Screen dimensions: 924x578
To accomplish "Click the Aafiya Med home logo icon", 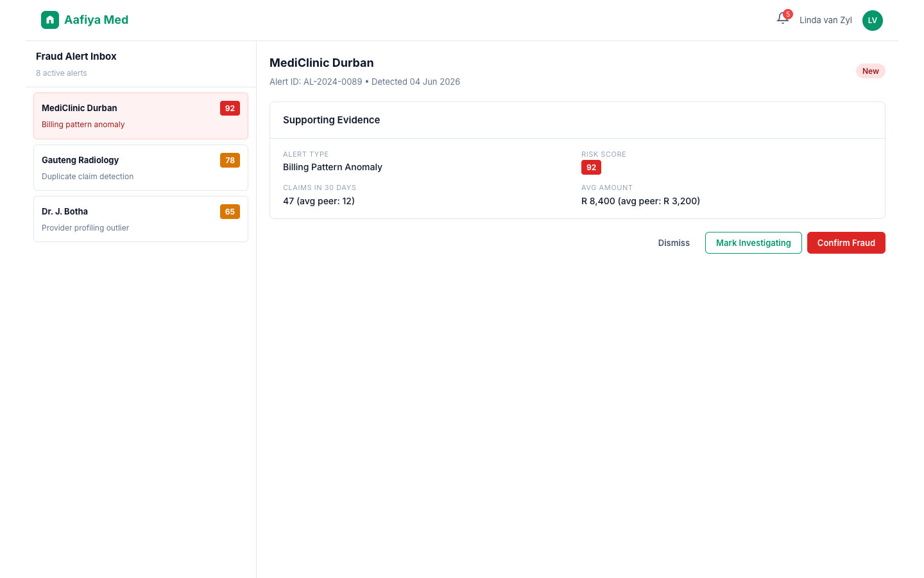I will click(x=50, y=20).
